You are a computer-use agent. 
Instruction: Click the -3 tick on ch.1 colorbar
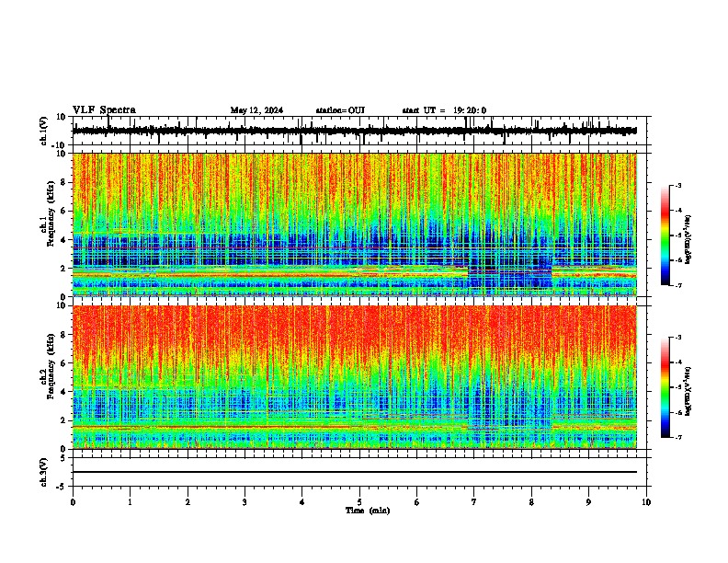(x=677, y=186)
